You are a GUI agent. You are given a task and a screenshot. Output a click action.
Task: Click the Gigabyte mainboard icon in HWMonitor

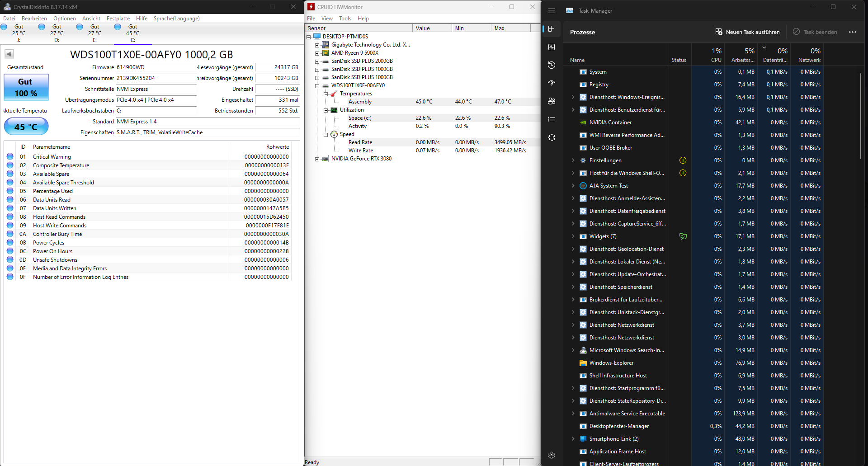click(325, 45)
